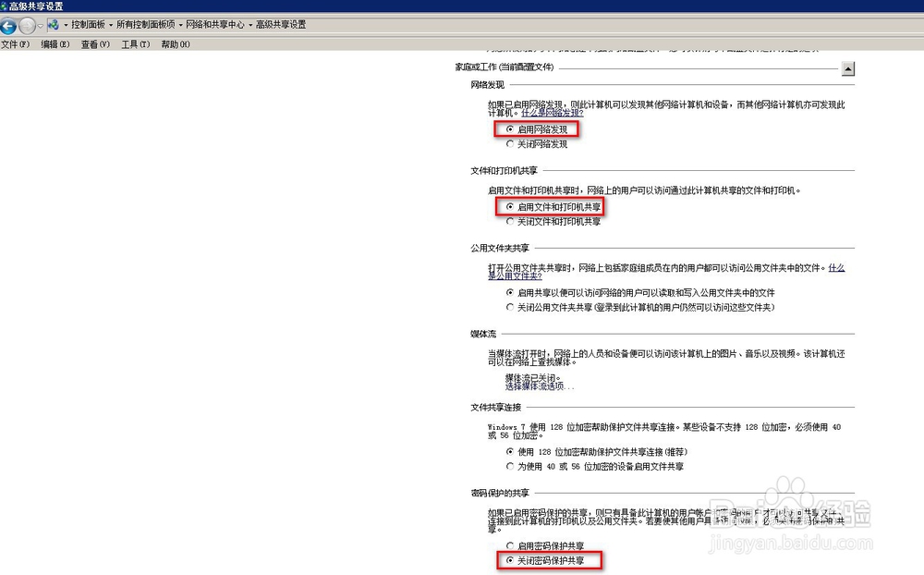The width and height of the screenshot is (924, 575).
Task: Click the 高级共享设置 title bar icon
Action: (5, 6)
